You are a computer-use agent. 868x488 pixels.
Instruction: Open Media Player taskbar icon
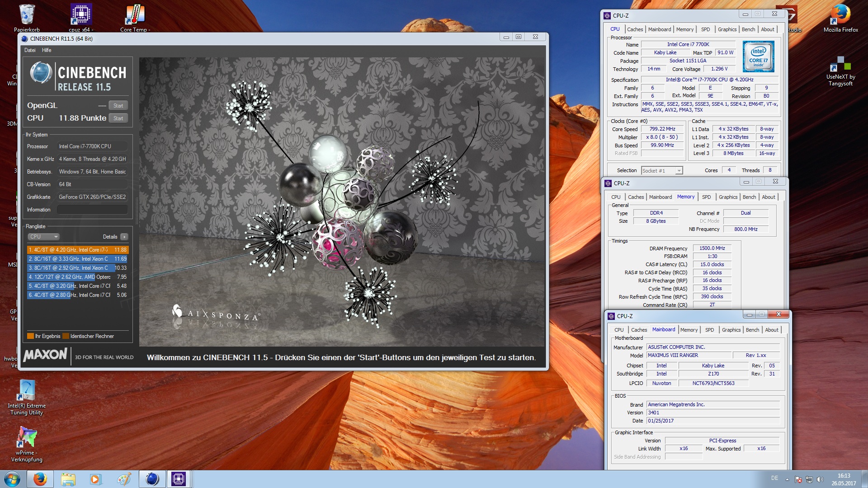[95, 479]
